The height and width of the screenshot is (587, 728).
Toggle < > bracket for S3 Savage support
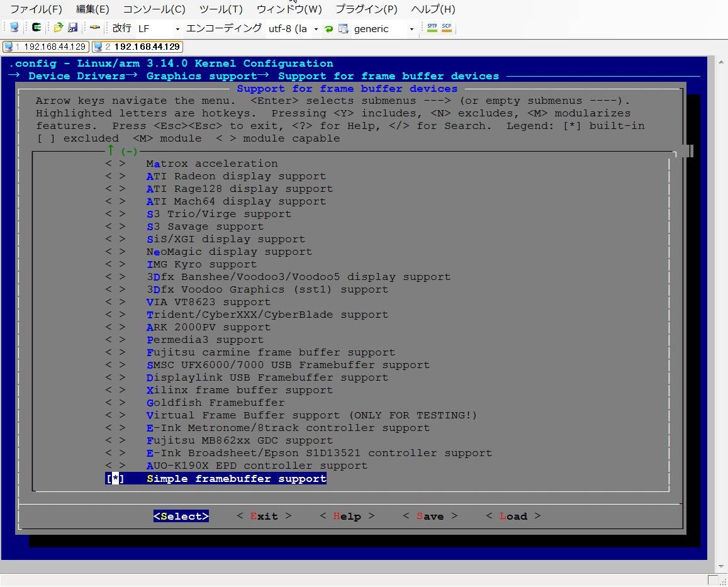(115, 226)
